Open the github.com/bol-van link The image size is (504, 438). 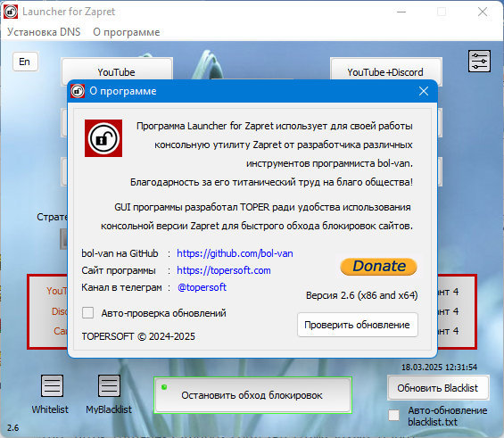(235, 253)
